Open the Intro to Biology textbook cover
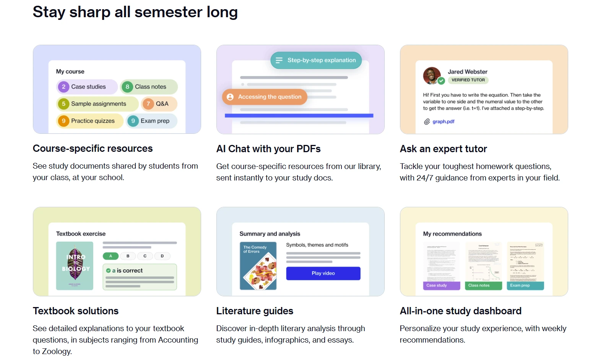This screenshot has width=616, height=364. [x=75, y=266]
